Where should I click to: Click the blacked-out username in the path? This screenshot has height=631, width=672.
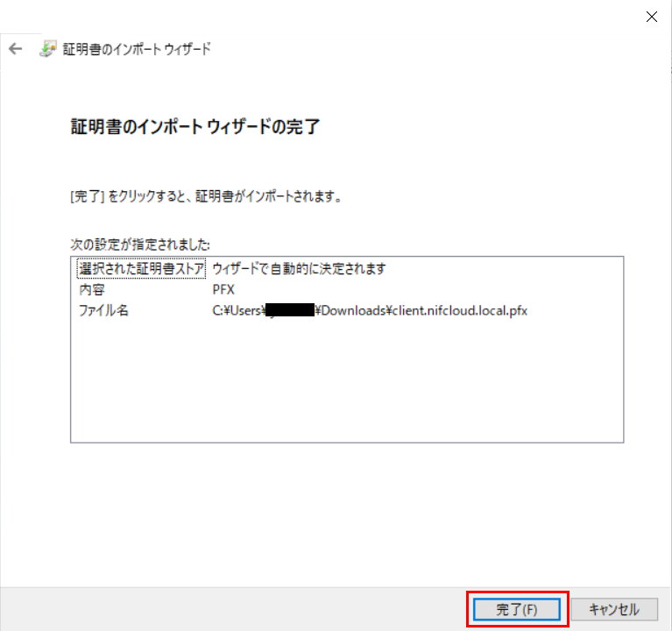(289, 311)
